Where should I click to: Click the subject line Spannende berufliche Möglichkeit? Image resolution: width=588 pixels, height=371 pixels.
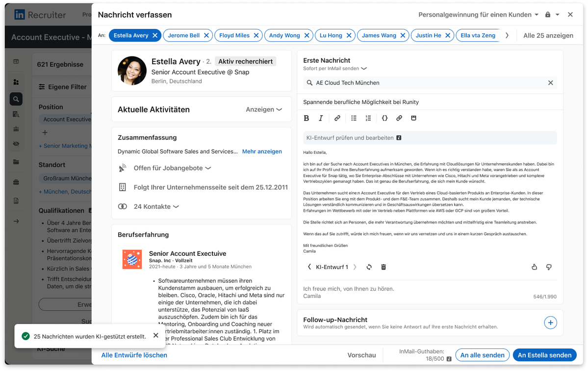(361, 102)
